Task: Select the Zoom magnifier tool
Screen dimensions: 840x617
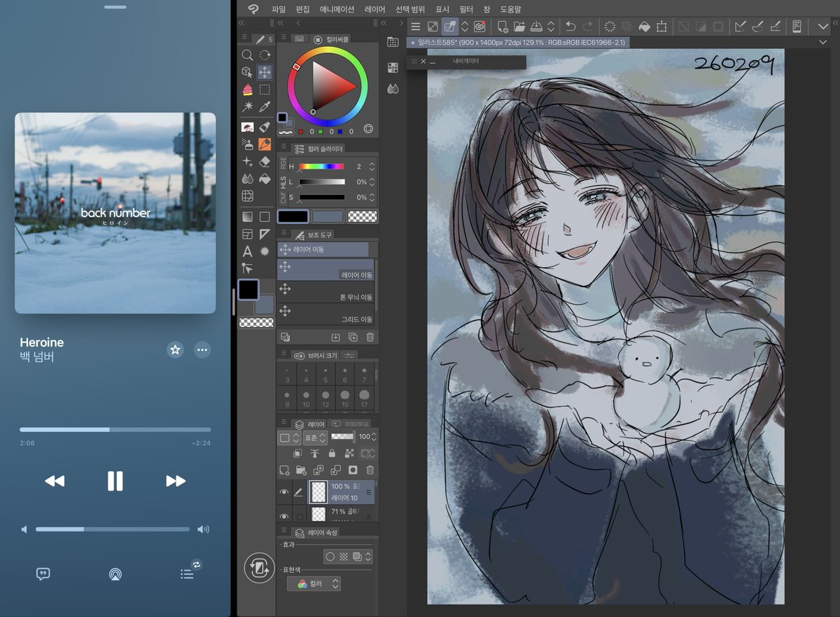Action: tap(247, 55)
